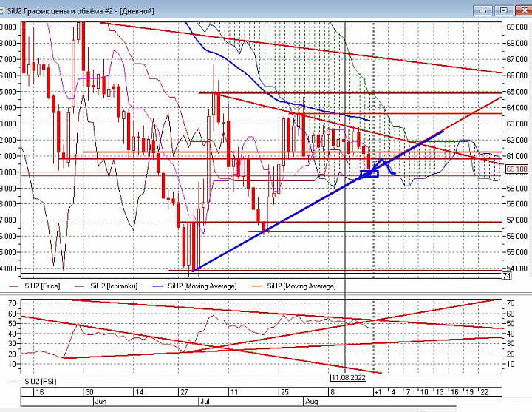Click the '11' date tick on the time axis
This screenshot has width=532, height=412.
[x=234, y=392]
